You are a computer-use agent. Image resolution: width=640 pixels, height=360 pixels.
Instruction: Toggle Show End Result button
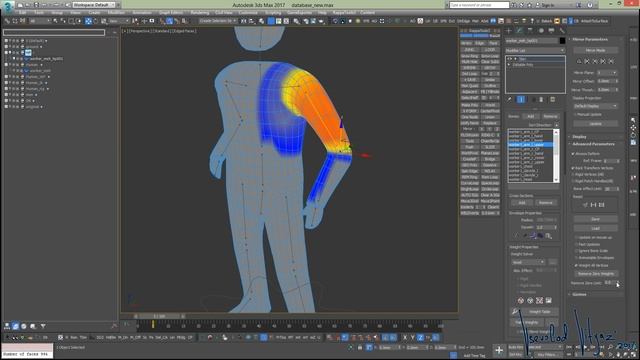pyautogui.click(x=521, y=100)
